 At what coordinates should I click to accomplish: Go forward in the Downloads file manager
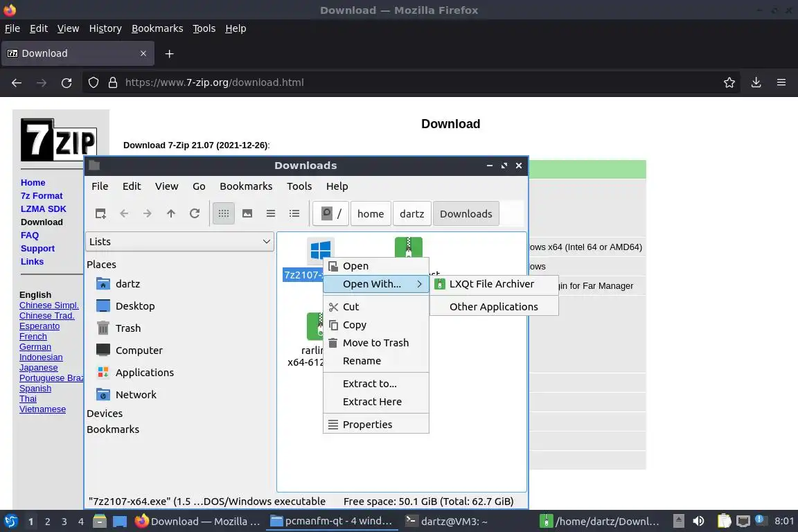[x=147, y=214]
